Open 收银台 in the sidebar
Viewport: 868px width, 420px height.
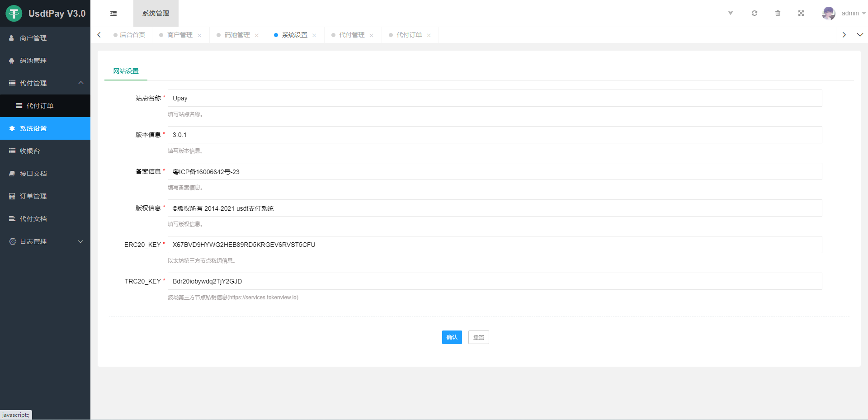pyautogui.click(x=30, y=151)
